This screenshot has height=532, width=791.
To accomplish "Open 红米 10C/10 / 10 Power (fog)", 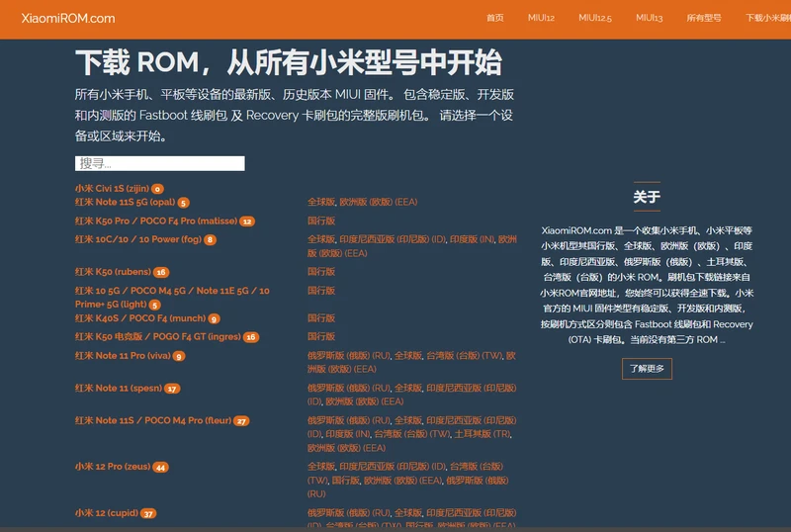I will point(138,239).
